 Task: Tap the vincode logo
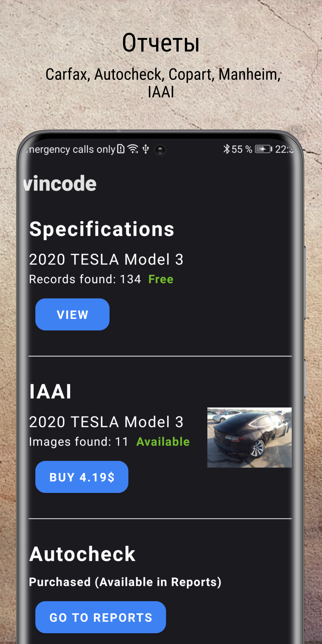coord(60,184)
